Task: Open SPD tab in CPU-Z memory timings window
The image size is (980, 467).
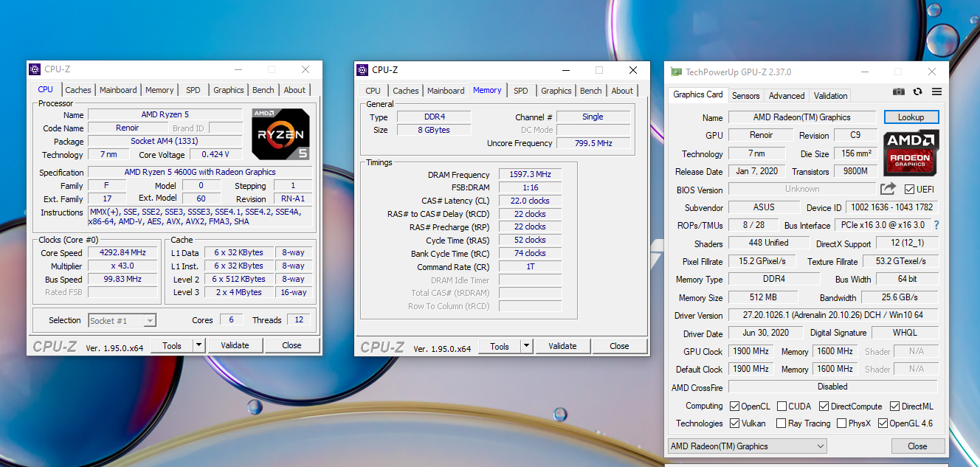Action: pos(521,91)
